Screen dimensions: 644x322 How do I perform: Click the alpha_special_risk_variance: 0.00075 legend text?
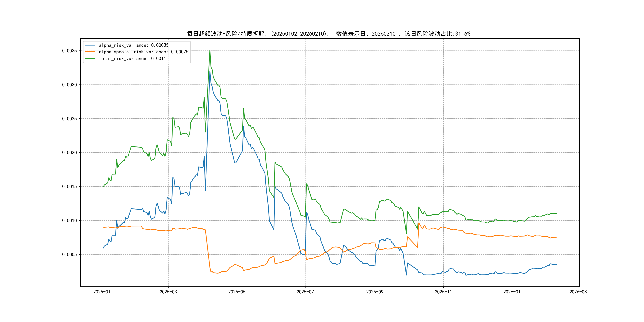pos(144,52)
